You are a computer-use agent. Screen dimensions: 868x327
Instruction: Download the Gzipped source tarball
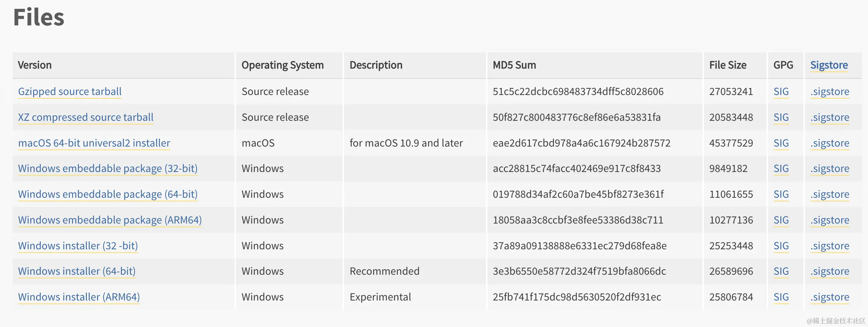click(x=69, y=91)
